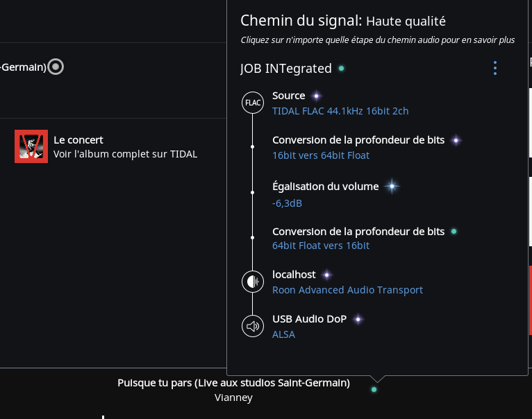
Task: Click the USB Audio DoP speaker icon
Action: [x=253, y=326]
